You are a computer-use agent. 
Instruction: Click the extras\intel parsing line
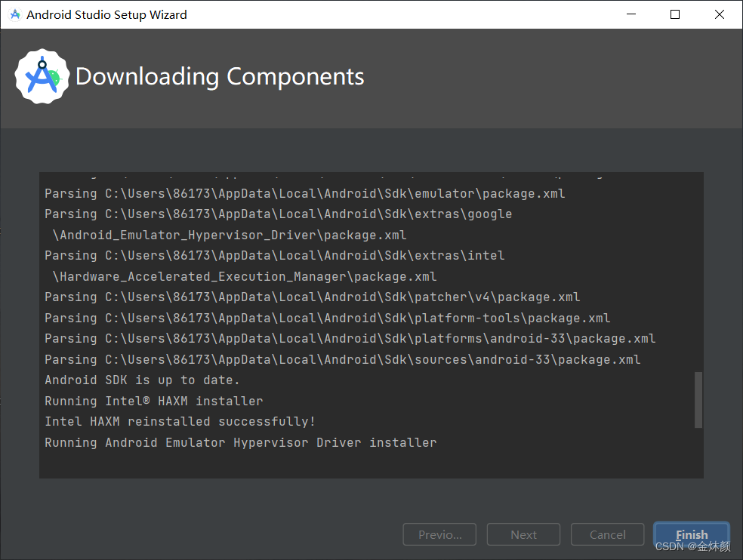point(274,255)
